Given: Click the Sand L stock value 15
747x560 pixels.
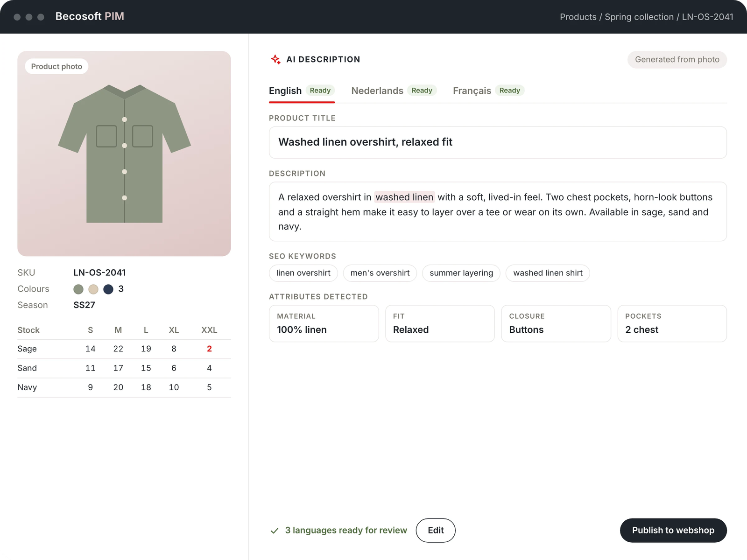Looking at the screenshot, I should [x=146, y=368].
